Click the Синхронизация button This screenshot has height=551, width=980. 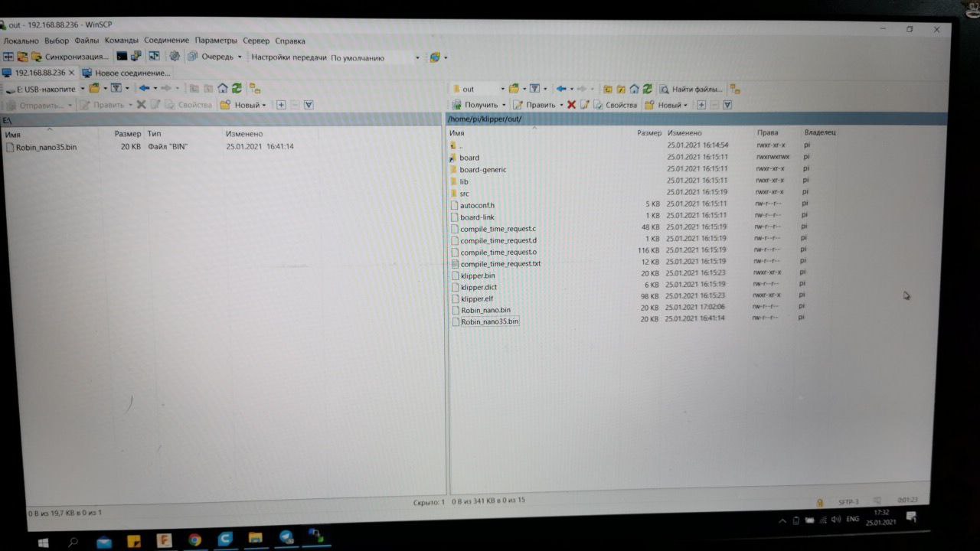pyautogui.click(x=70, y=57)
